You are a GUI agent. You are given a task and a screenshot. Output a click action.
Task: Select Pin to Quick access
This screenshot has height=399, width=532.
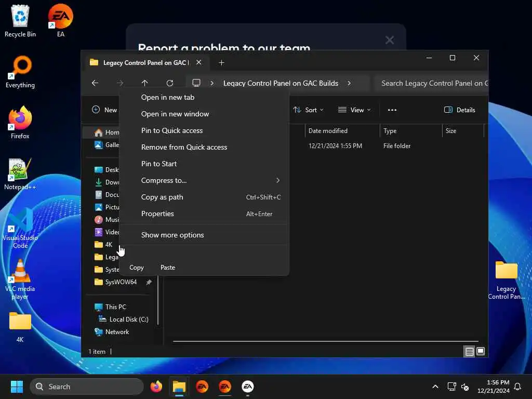tap(204, 130)
